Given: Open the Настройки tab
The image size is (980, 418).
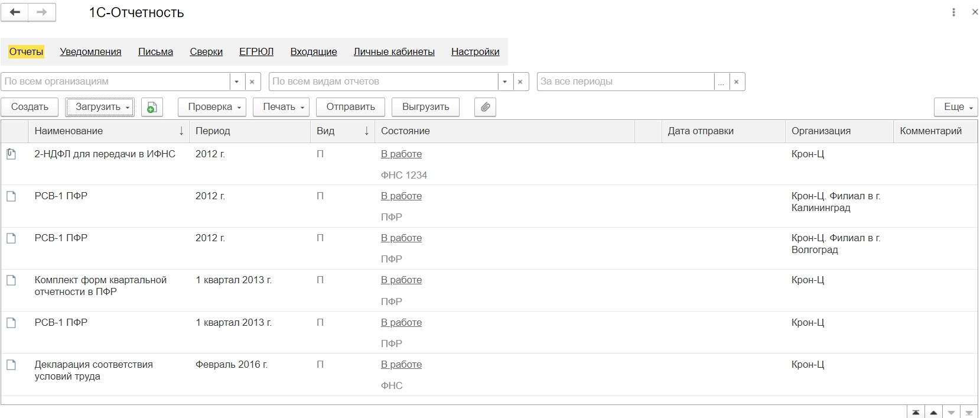Looking at the screenshot, I should (x=475, y=52).
